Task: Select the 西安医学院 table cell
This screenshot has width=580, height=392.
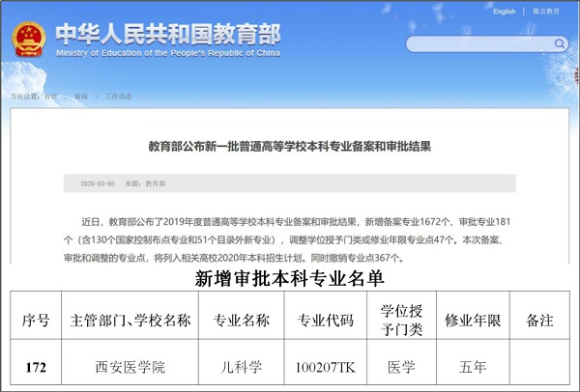Action: pyautogui.click(x=127, y=367)
